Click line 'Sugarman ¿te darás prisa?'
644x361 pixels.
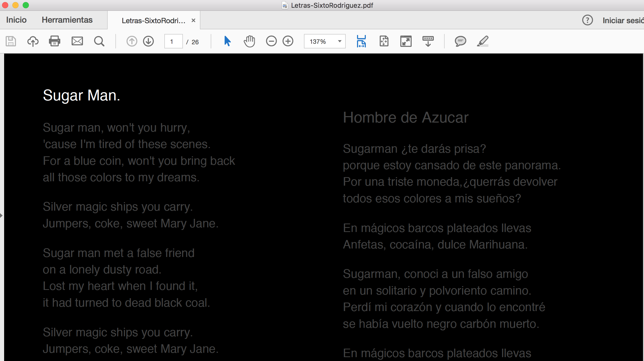414,149
